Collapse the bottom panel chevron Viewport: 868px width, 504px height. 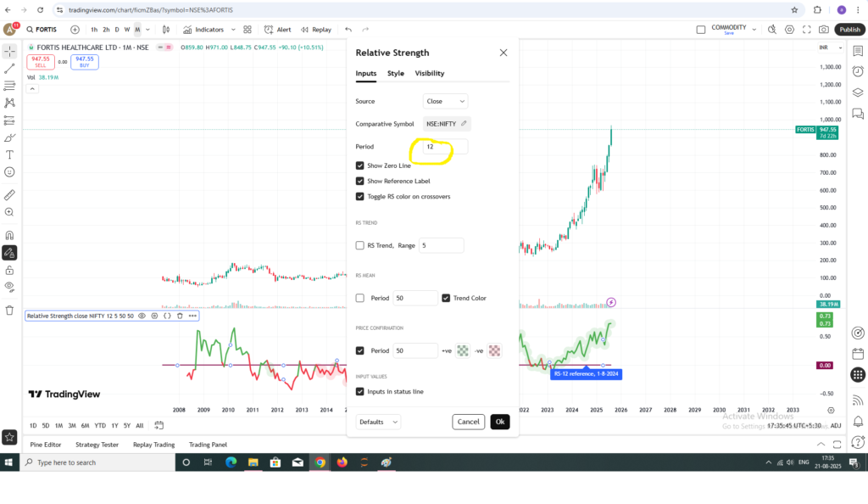(821, 445)
